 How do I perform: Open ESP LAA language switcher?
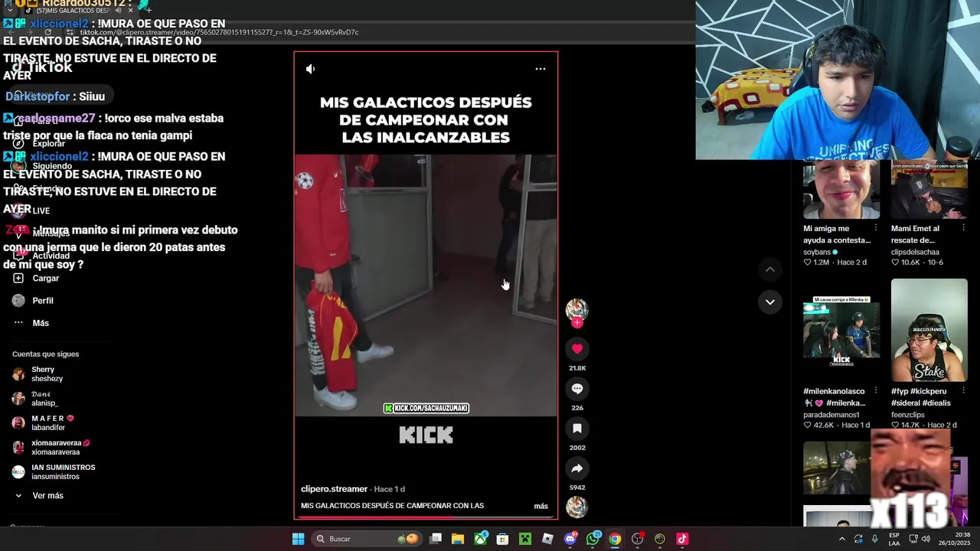[x=894, y=539]
